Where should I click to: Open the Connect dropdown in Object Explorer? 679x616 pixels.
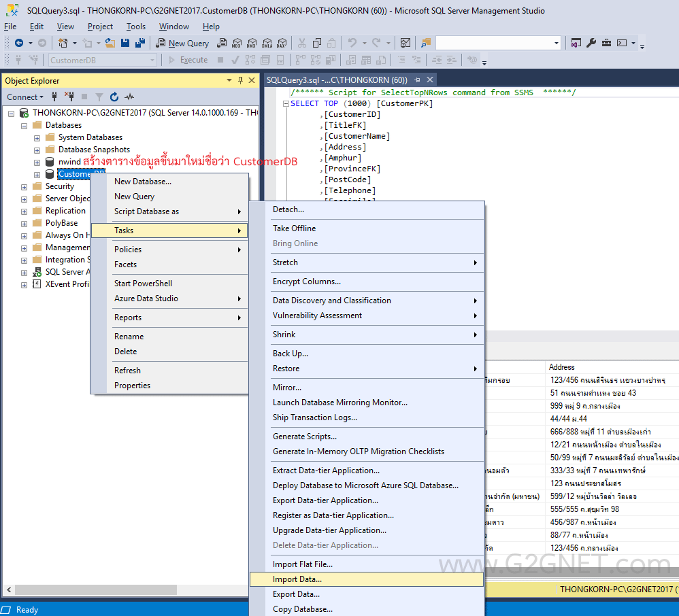point(25,97)
